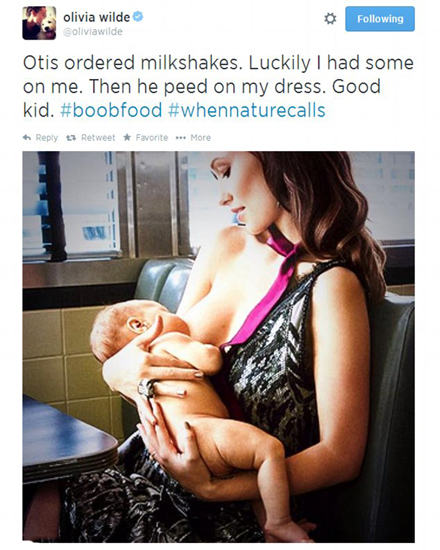440x550 pixels.
Task: Click the Reply arrow icon
Action: click(27, 138)
